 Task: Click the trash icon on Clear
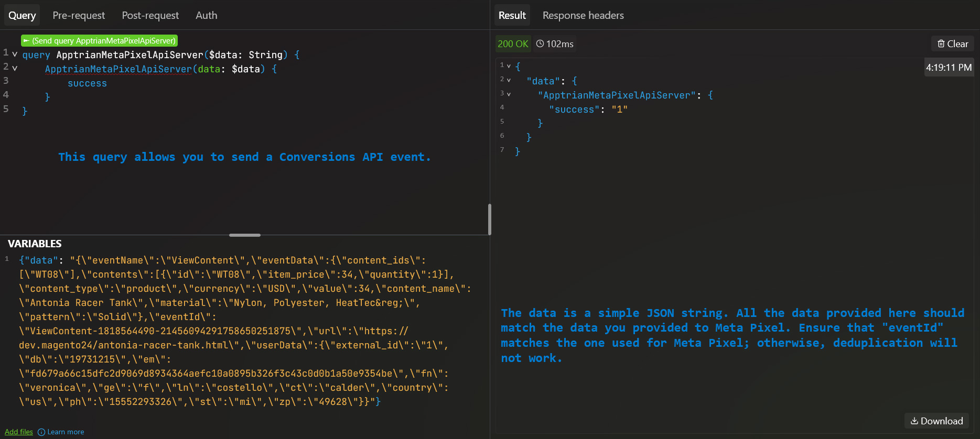941,44
